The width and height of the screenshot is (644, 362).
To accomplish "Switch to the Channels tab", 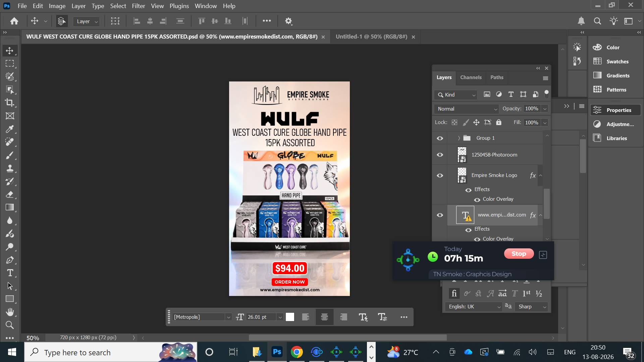I will [471, 77].
